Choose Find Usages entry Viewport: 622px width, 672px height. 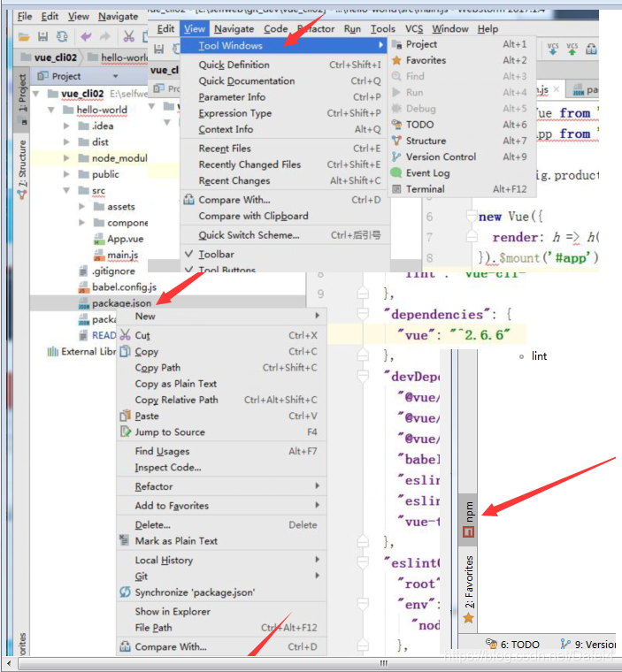[x=221, y=451]
